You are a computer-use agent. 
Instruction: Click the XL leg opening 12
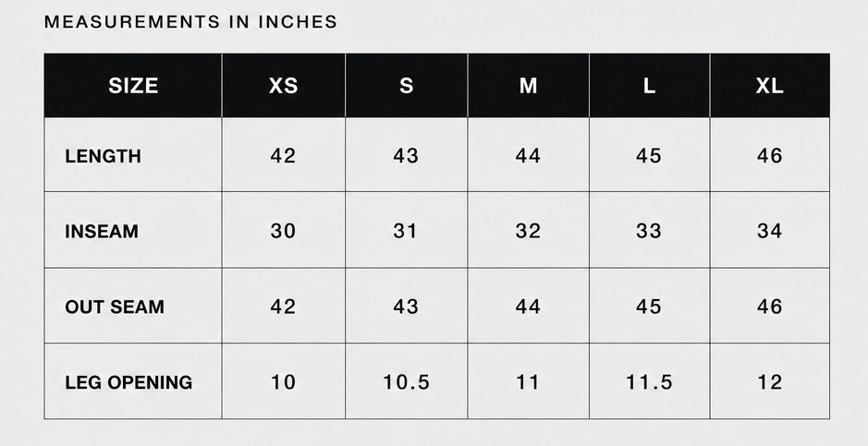[769, 382]
